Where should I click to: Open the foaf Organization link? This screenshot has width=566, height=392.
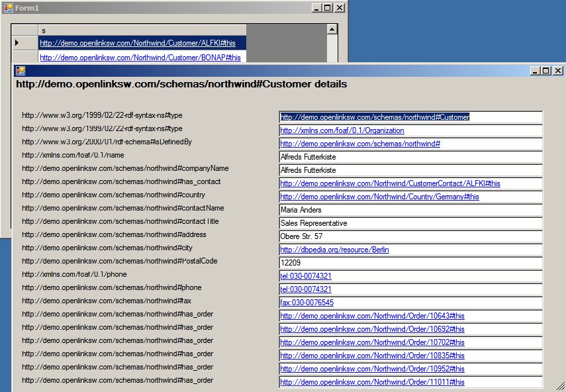[x=342, y=130]
